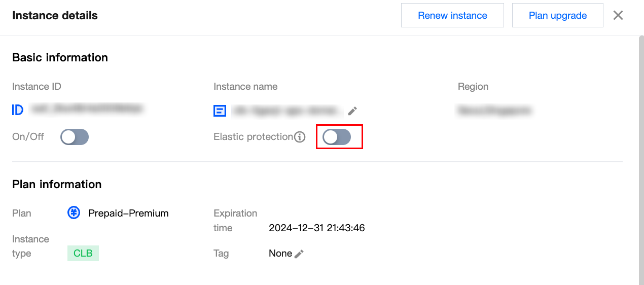Show the Elastic protection info tooltip
This screenshot has width=644, height=285.
pyautogui.click(x=300, y=137)
